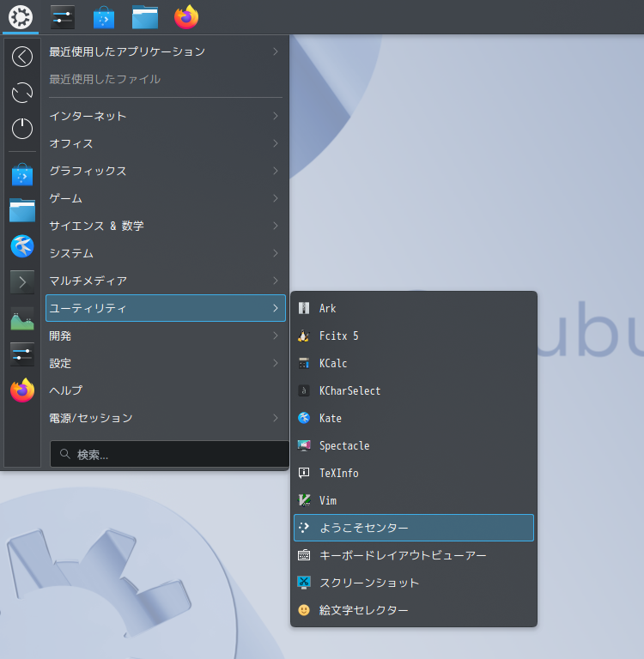Image resolution: width=644 pixels, height=659 pixels.
Task: Click the Fcitx 5 penguin icon
Action: [304, 336]
